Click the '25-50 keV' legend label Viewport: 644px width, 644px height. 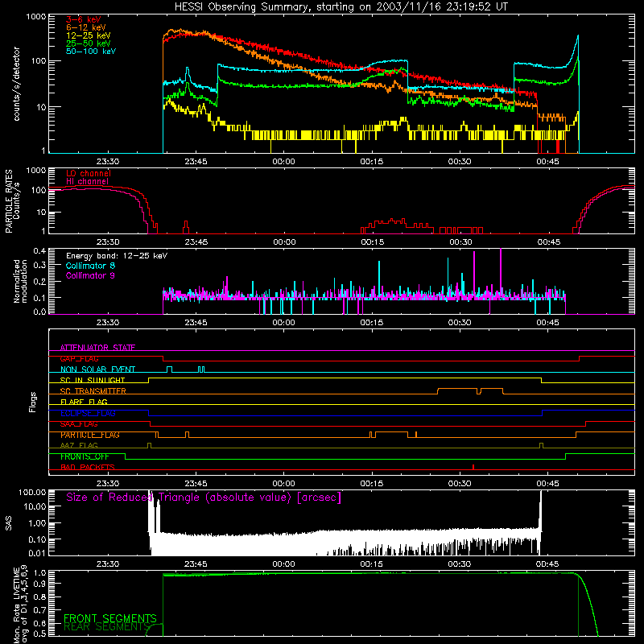89,43
